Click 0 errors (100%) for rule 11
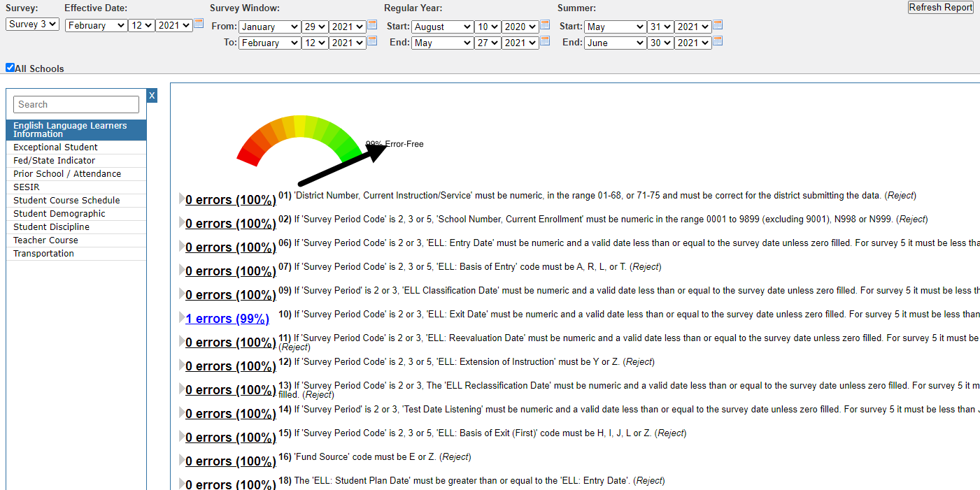 point(230,343)
